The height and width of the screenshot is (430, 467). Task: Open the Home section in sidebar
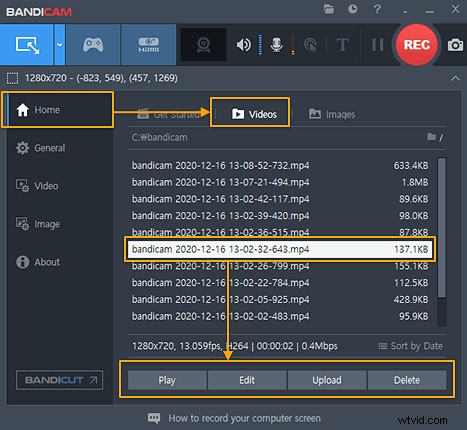(x=59, y=110)
